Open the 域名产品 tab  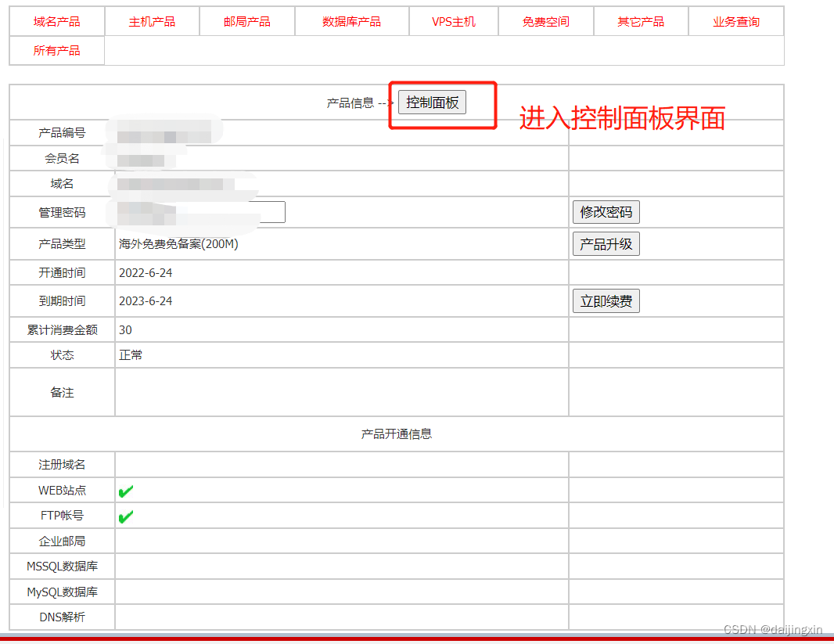point(56,22)
